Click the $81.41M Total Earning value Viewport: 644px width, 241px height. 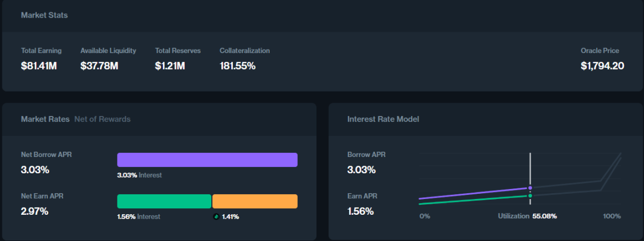(39, 65)
